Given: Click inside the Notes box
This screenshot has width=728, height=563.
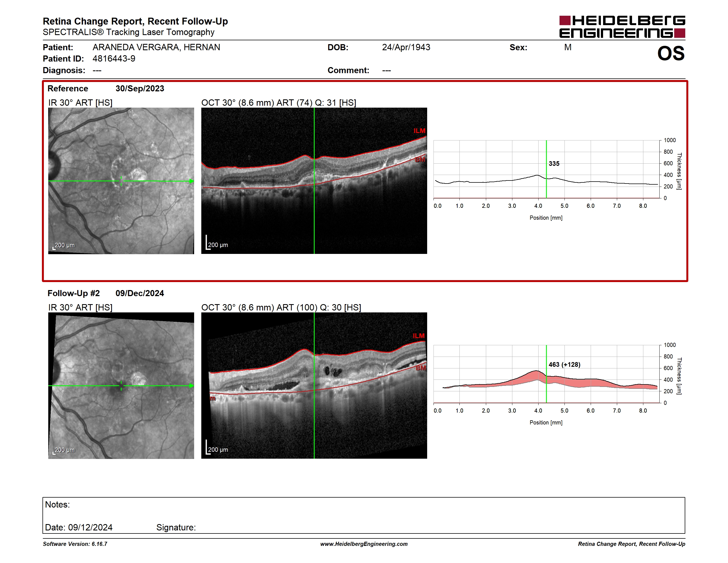Looking at the screenshot, I should coord(364,515).
